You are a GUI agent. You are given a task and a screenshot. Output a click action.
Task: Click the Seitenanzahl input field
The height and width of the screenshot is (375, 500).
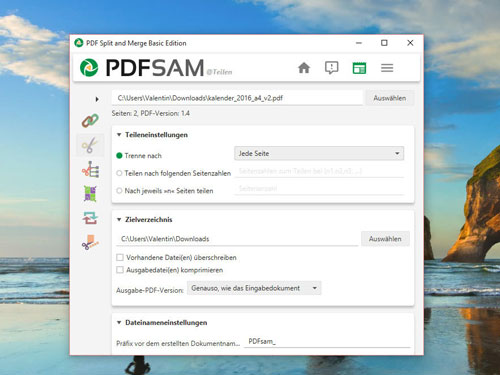[x=319, y=189]
